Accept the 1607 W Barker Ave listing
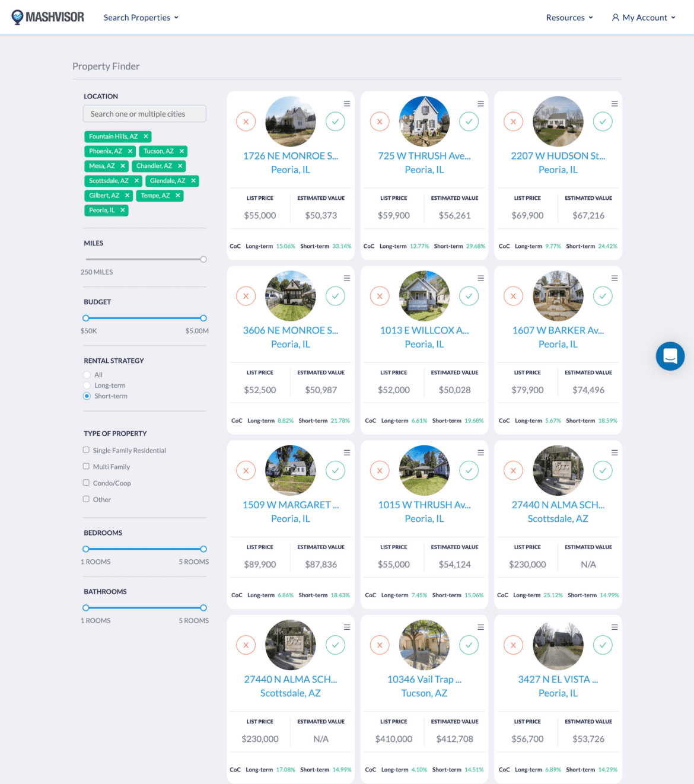Viewport: 694px width, 784px height. [x=603, y=296]
